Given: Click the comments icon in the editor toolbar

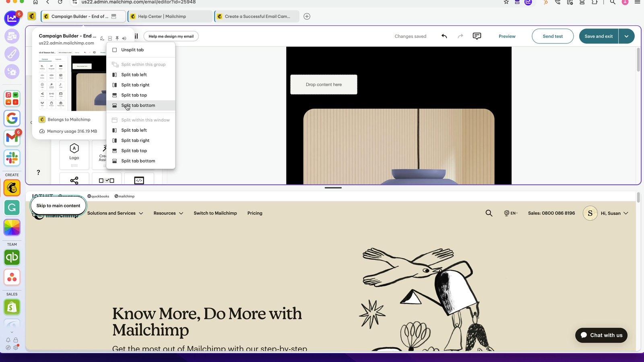Looking at the screenshot, I should point(477,36).
